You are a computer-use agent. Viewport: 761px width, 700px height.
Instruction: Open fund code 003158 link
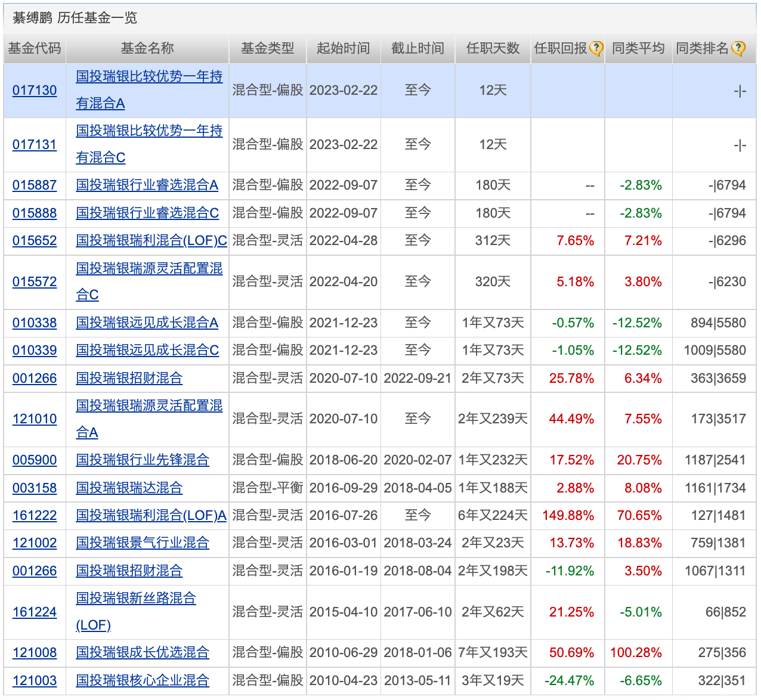(x=35, y=488)
